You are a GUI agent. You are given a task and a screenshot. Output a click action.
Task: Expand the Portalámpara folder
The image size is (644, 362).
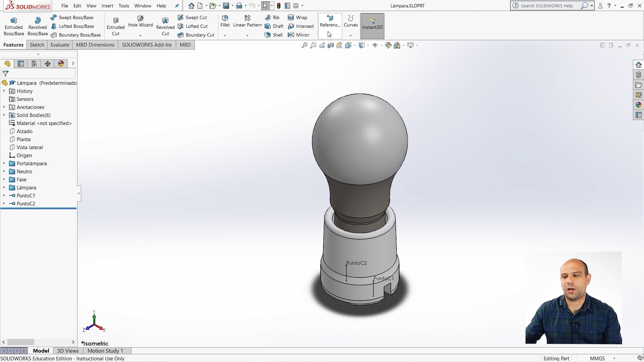(4, 163)
